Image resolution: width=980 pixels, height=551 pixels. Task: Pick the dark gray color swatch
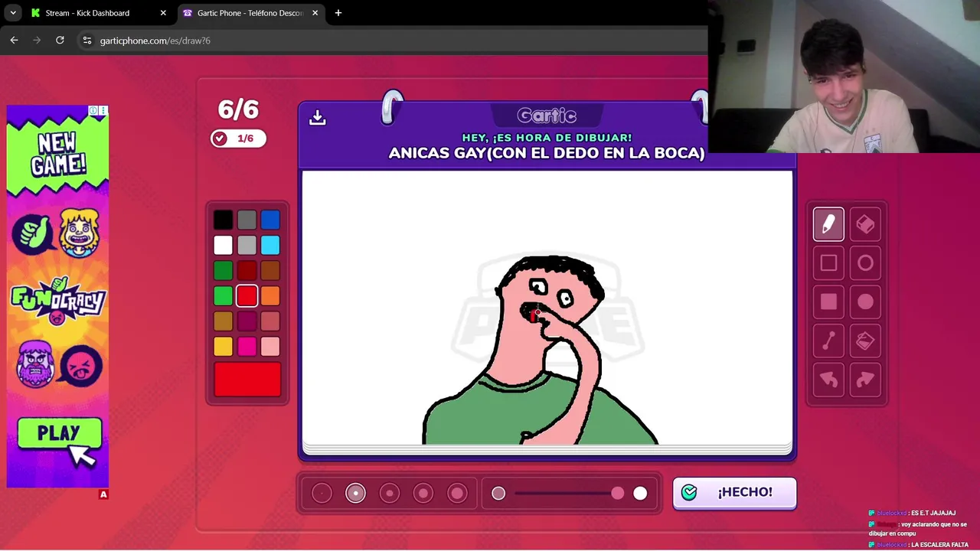[247, 220]
